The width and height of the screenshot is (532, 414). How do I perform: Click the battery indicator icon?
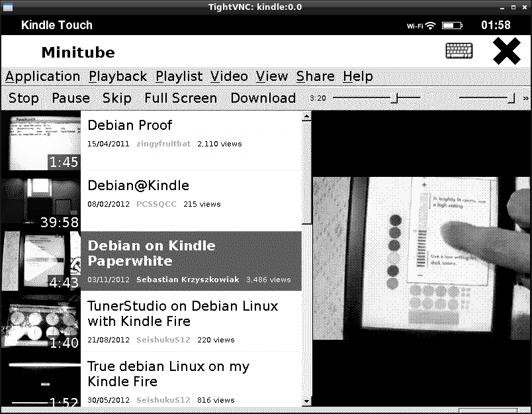click(452, 25)
